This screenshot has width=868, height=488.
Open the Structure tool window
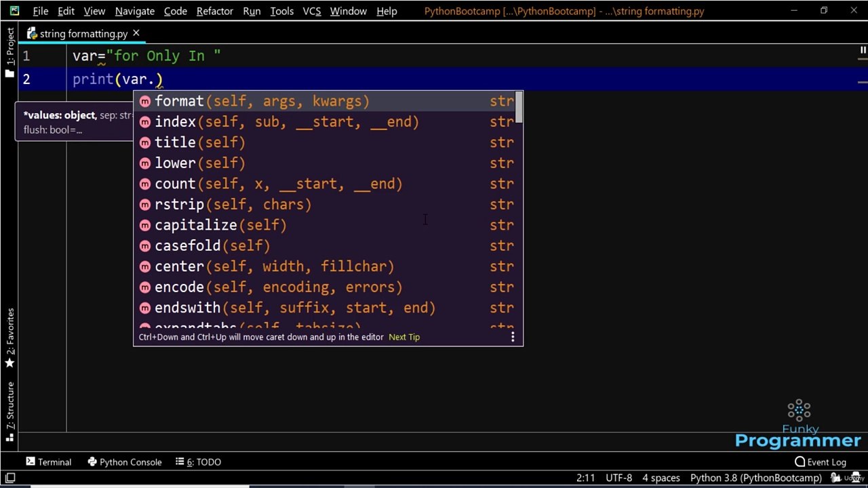tap(9, 411)
